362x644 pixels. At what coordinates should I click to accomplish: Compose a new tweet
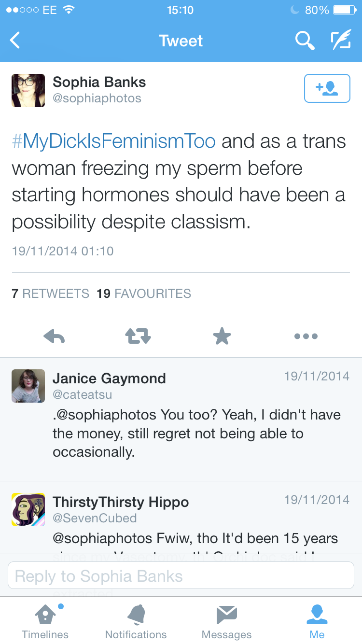pyautogui.click(x=340, y=41)
